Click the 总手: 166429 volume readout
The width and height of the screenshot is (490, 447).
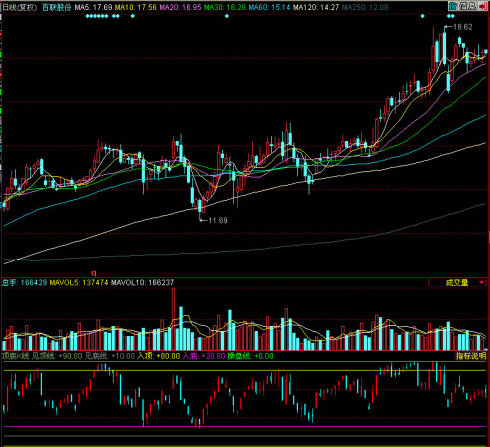[25, 283]
